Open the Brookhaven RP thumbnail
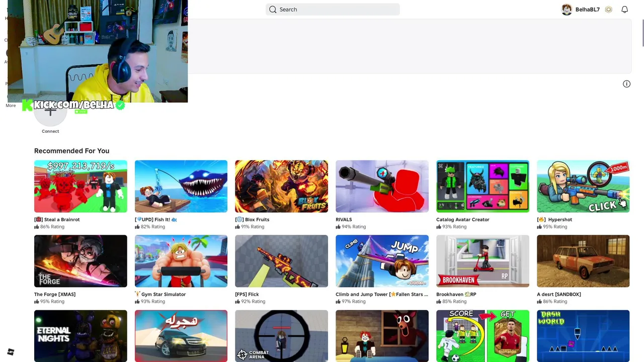The width and height of the screenshot is (644, 362). tap(482, 261)
